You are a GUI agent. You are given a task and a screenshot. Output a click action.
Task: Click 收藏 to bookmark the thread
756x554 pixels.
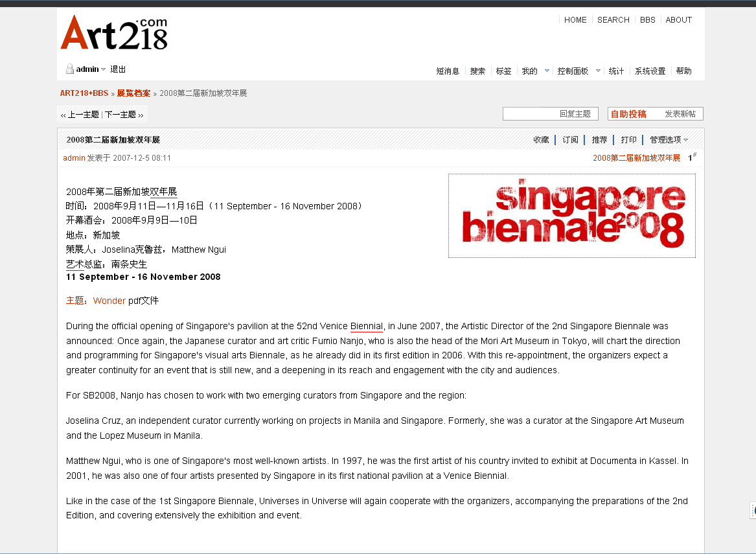coord(541,140)
